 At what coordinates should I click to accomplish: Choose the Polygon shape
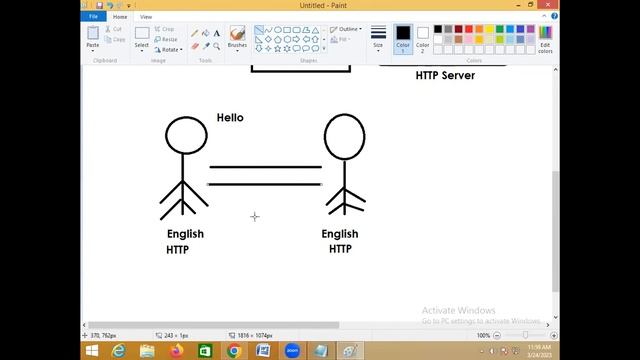pos(306,30)
